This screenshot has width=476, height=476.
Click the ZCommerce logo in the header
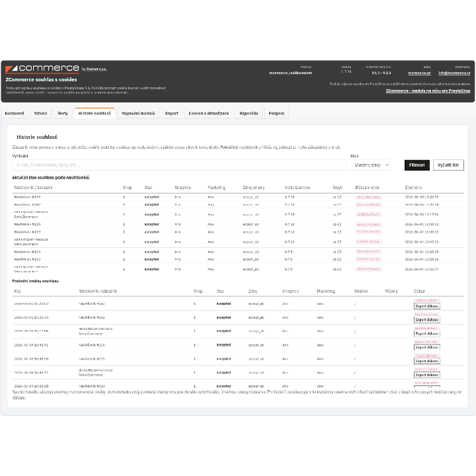click(x=42, y=69)
